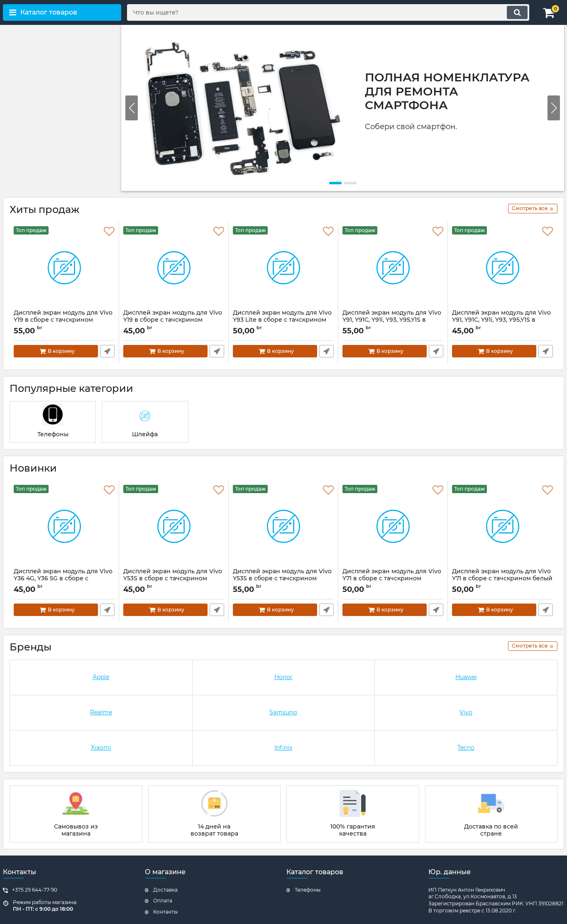The image size is (567, 924).
Task: Favorite the Vivo Y93 Lite product
Action: [328, 231]
